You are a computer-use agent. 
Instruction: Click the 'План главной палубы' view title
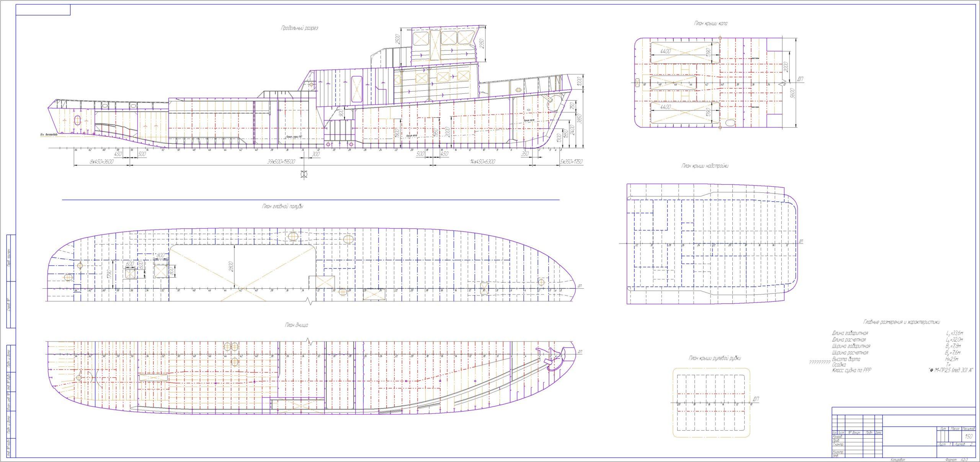click(283, 207)
